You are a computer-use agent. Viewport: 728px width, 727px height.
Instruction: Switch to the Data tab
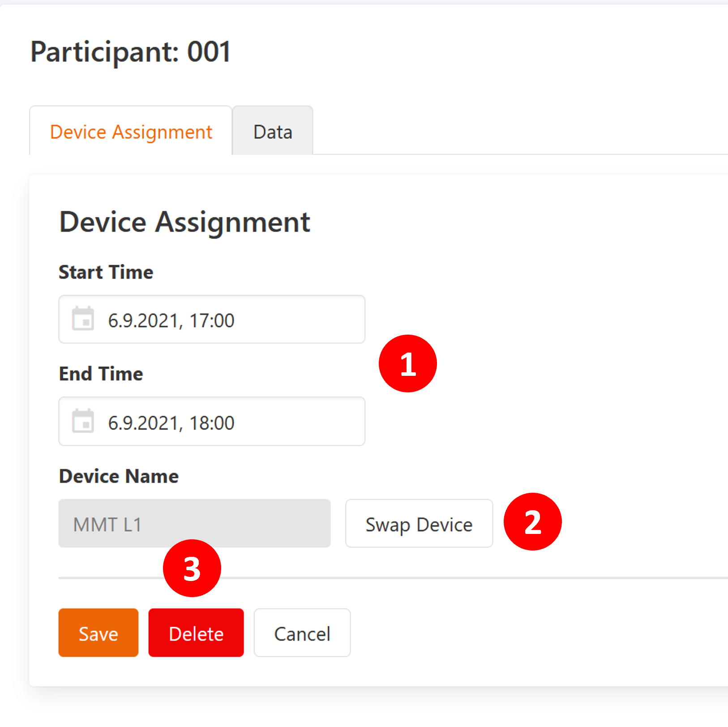[x=273, y=132]
